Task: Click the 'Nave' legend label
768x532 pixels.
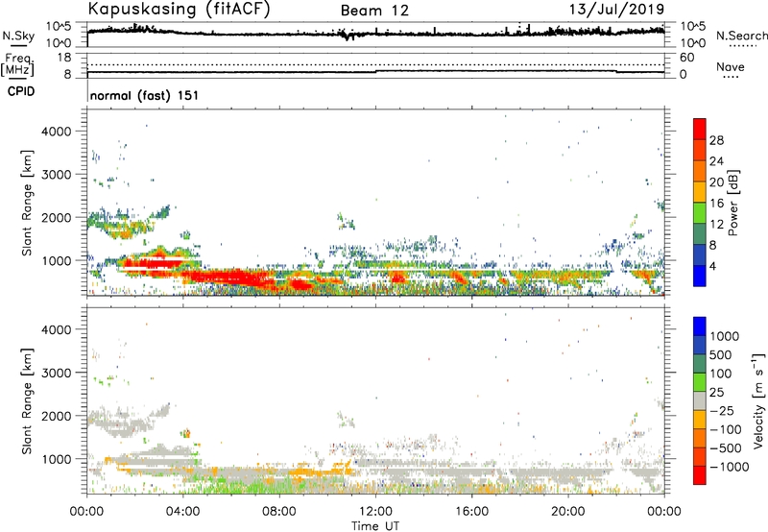Action: [731, 67]
